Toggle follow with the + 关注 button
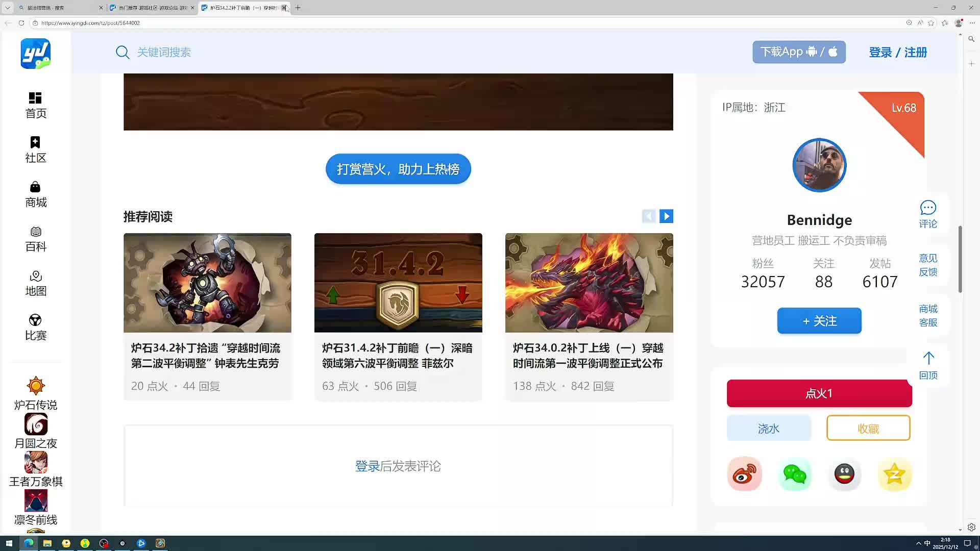 tap(819, 321)
